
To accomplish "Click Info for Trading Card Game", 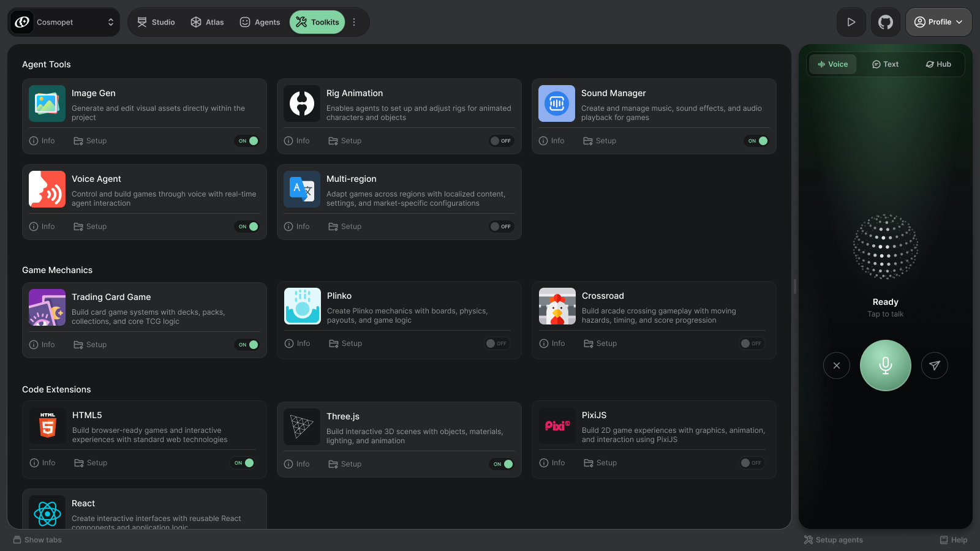I will (42, 345).
